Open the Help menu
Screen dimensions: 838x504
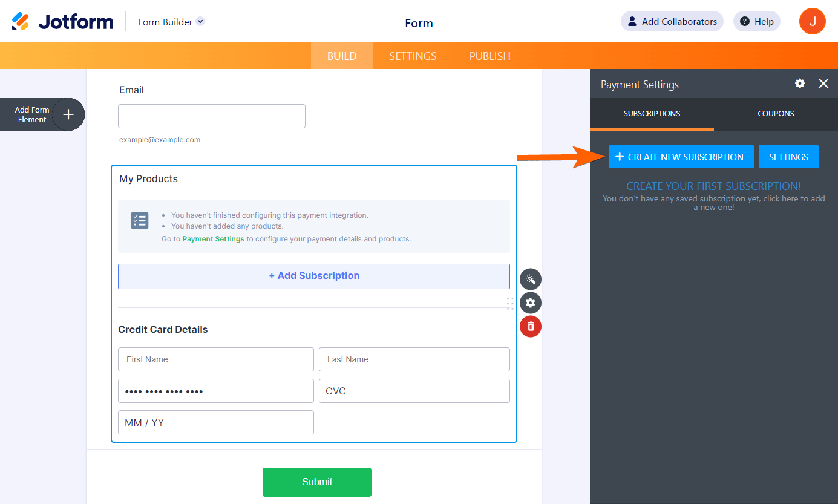pyautogui.click(x=756, y=21)
